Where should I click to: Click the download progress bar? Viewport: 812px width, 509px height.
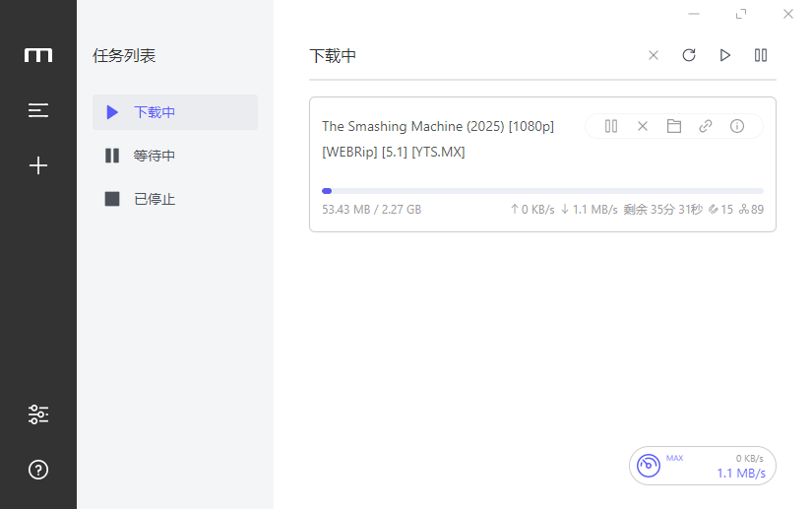click(542, 191)
